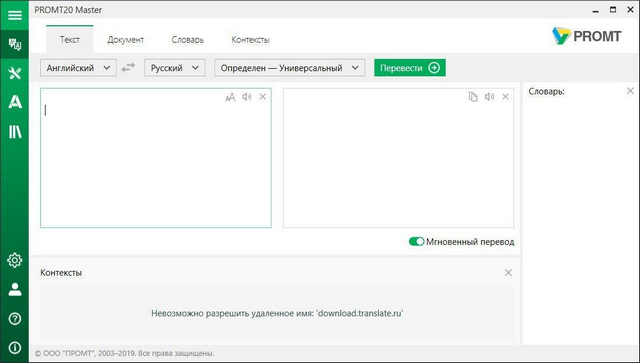Open the Русский target language dropdown

[175, 68]
